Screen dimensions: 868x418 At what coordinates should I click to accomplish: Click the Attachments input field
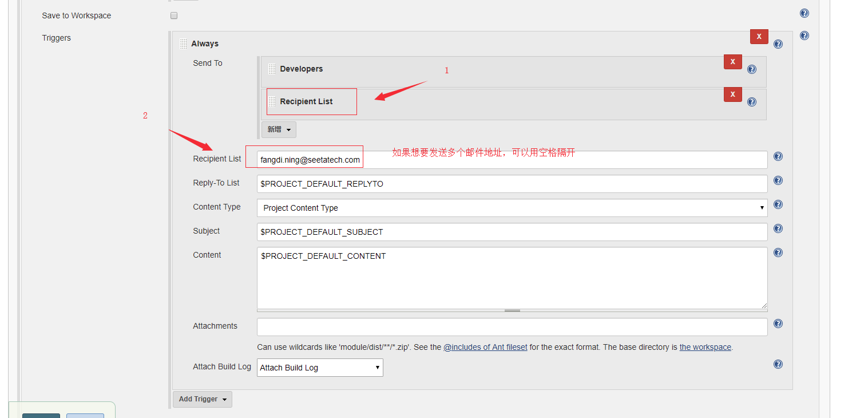click(x=512, y=327)
